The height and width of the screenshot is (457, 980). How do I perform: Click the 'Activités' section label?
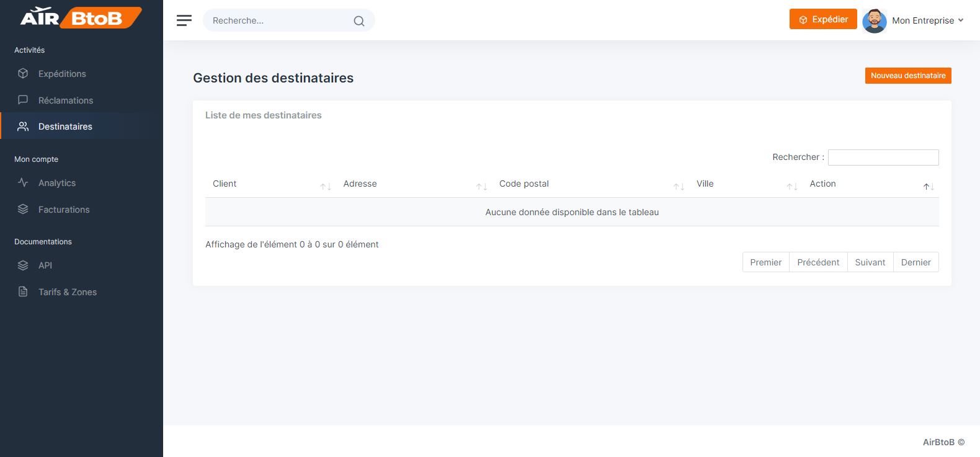point(29,50)
